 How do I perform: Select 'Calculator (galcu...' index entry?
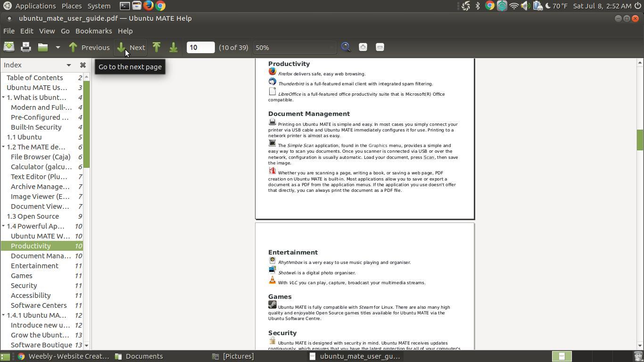click(42, 167)
